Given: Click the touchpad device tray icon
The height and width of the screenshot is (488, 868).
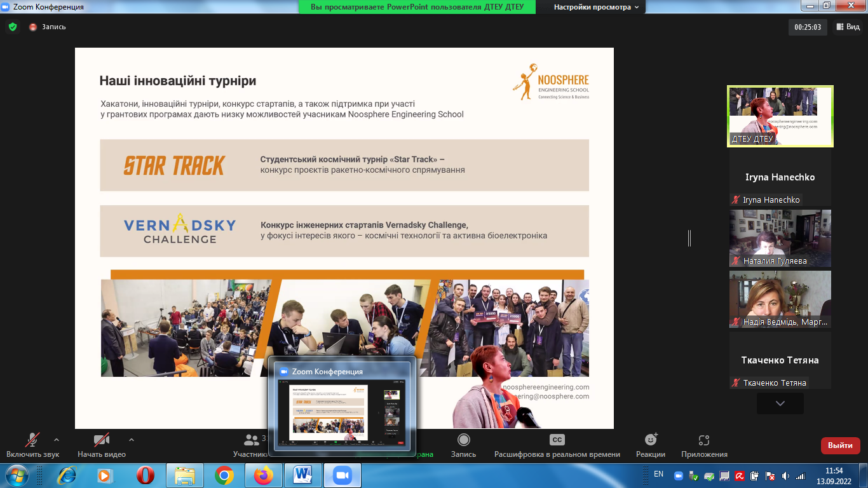Looking at the screenshot, I should tap(724, 475).
